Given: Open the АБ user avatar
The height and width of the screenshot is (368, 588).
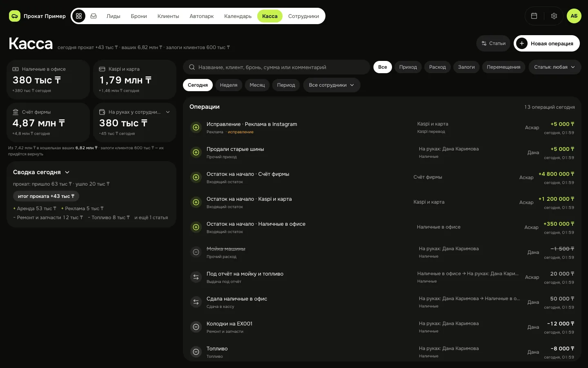Looking at the screenshot, I should pos(574,16).
